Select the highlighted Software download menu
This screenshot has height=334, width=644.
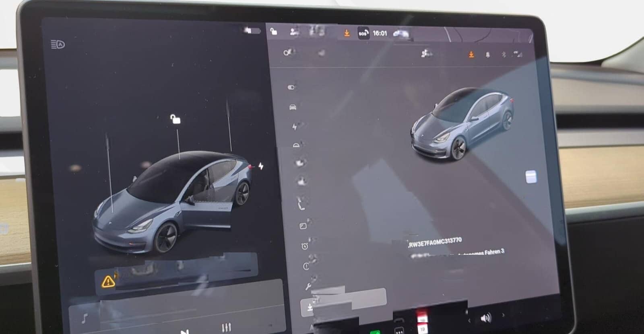343,301
